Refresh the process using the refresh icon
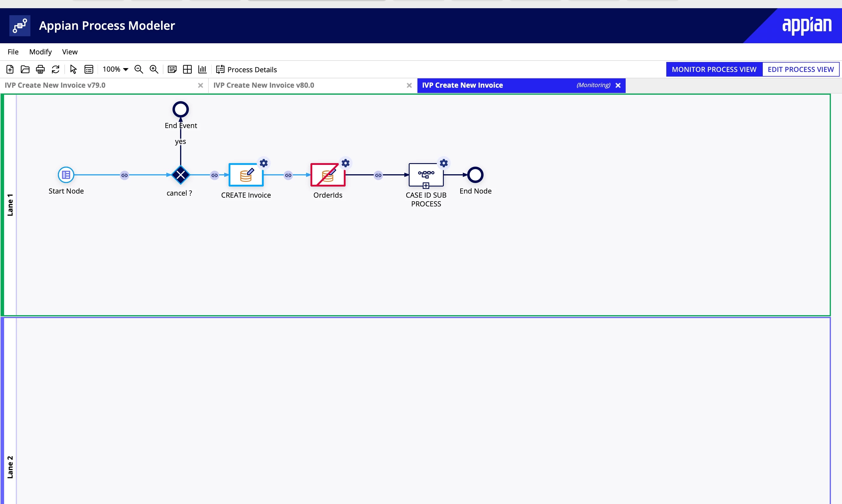The height and width of the screenshot is (504, 842). (55, 69)
